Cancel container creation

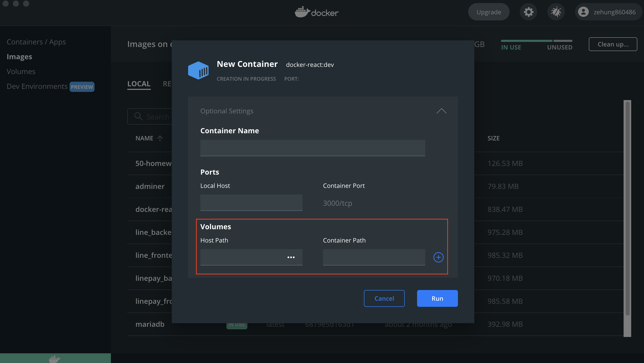coord(384,298)
